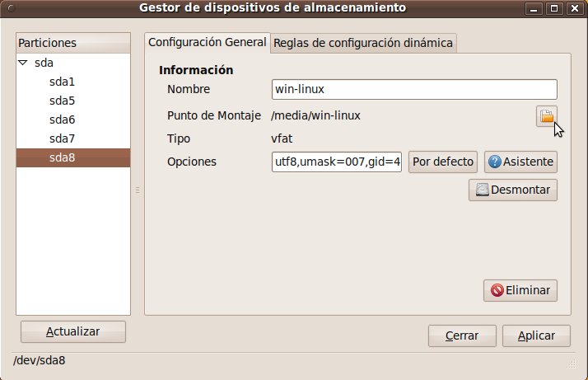Screen dimensions: 588x380
Task: Open Reglas de configuración dinámica tab
Action: point(363,43)
